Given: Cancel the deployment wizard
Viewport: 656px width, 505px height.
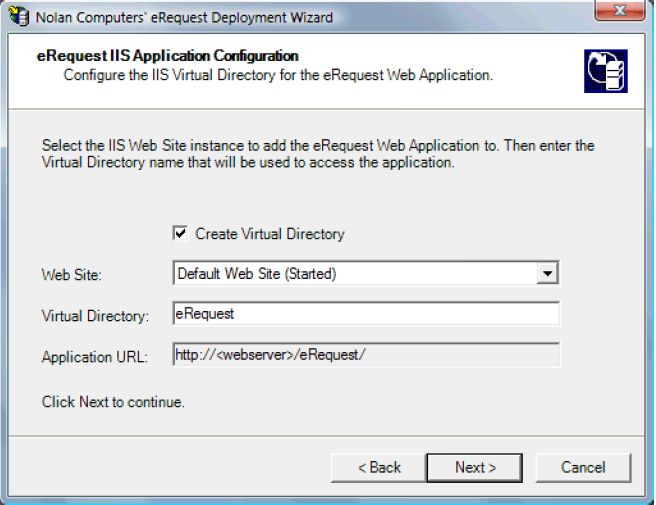Looking at the screenshot, I should tap(583, 467).
